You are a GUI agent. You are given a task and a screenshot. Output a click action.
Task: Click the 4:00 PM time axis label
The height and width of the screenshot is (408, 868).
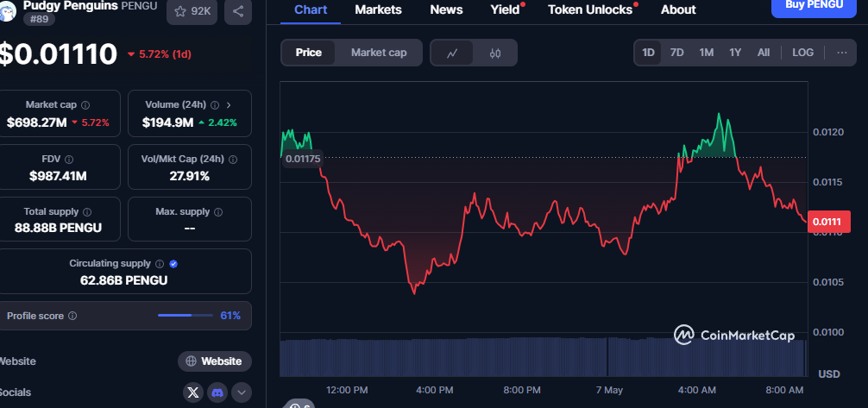point(435,390)
